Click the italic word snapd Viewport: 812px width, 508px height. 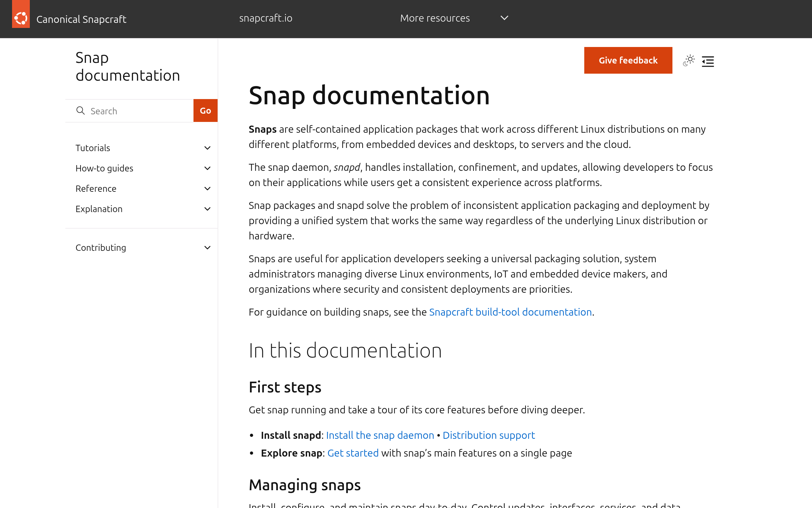pos(347,167)
